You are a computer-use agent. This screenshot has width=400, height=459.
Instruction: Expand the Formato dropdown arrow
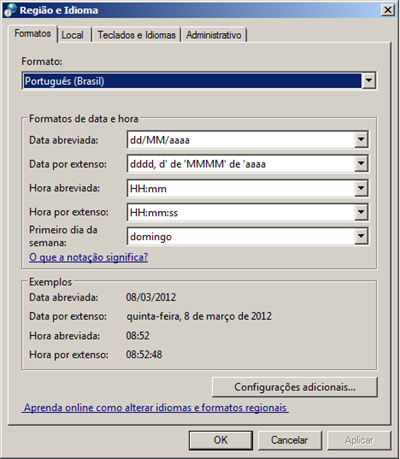(369, 81)
